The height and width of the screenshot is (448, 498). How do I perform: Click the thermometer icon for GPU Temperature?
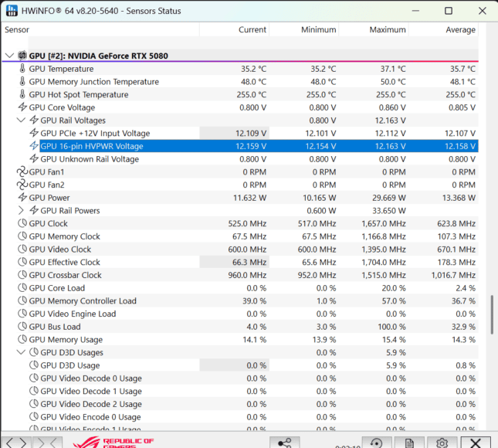click(22, 69)
